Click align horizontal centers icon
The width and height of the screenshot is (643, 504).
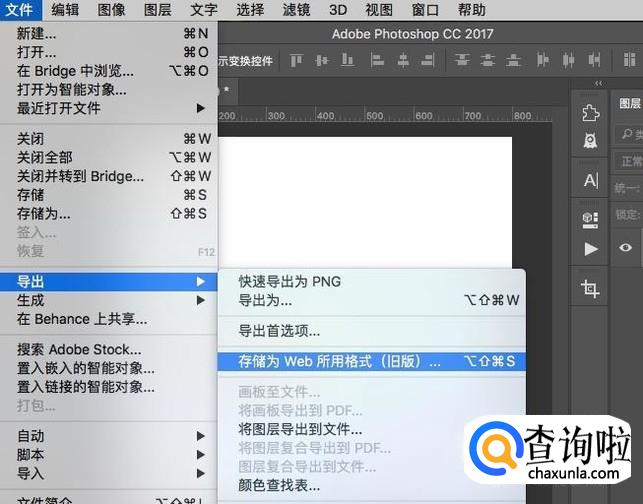click(x=403, y=61)
